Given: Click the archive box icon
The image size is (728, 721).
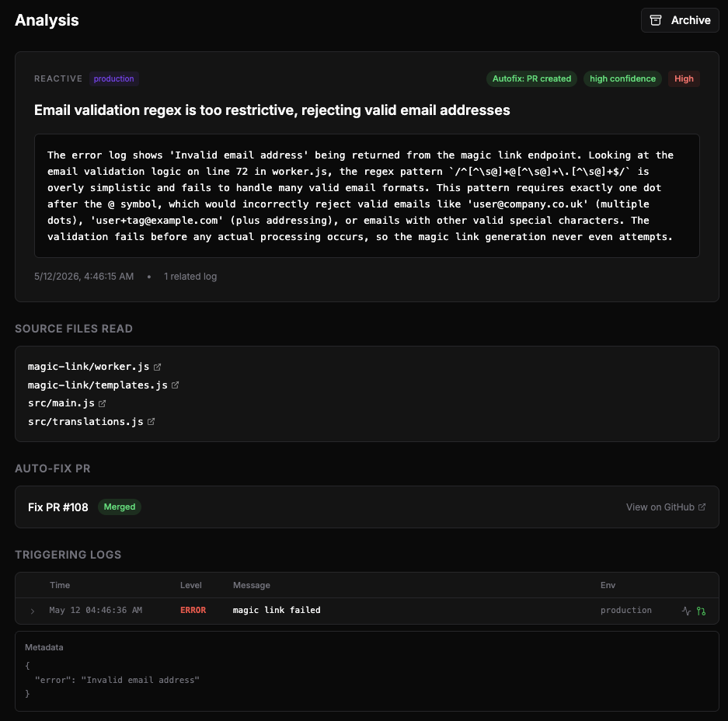Looking at the screenshot, I should pos(656,20).
